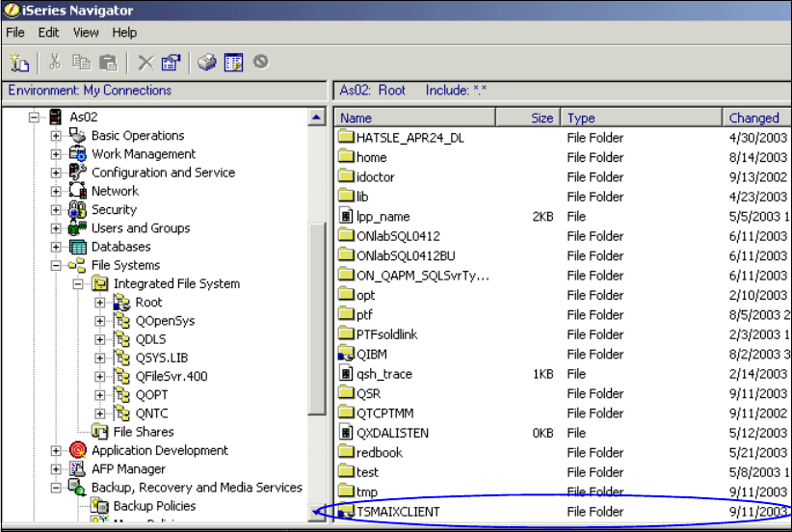The width and height of the screenshot is (792, 532).
Task: Click the lpp_name file icon
Action: click(x=346, y=216)
